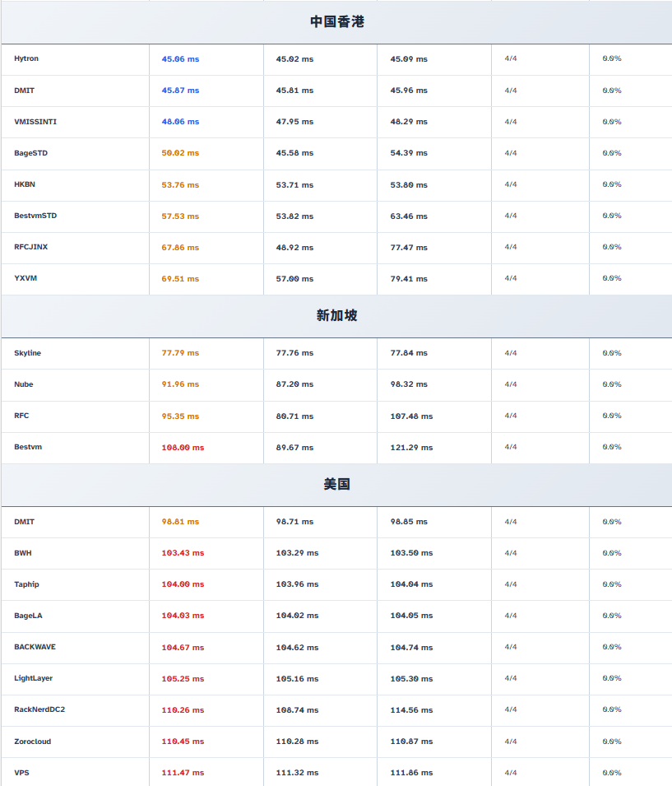The width and height of the screenshot is (672, 786).
Task: Select YXVM's 69.51 ms latency value
Action: (180, 279)
